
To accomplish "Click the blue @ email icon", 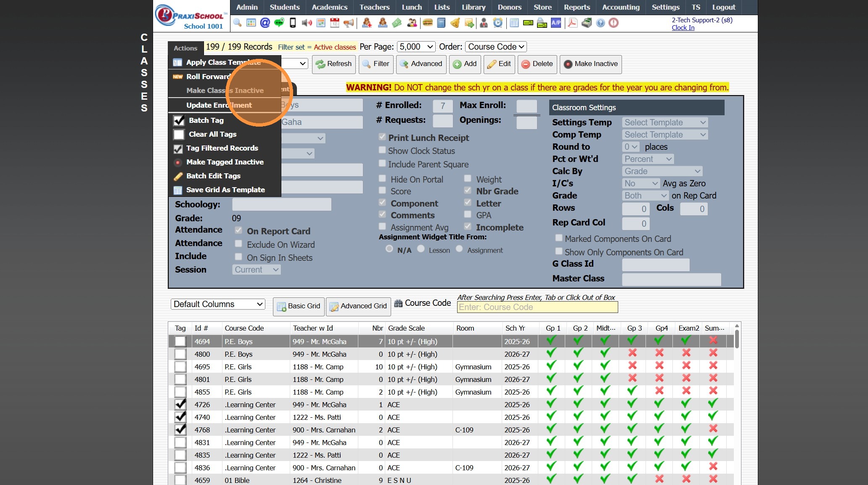I will point(265,23).
